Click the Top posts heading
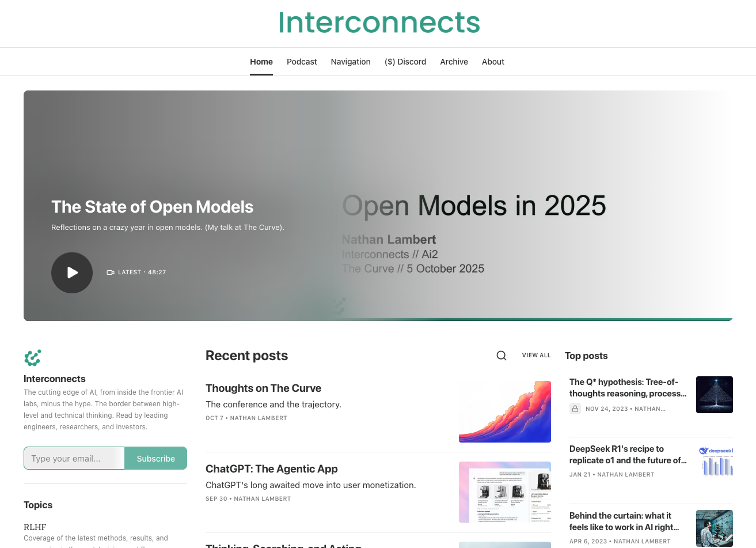 (x=586, y=356)
